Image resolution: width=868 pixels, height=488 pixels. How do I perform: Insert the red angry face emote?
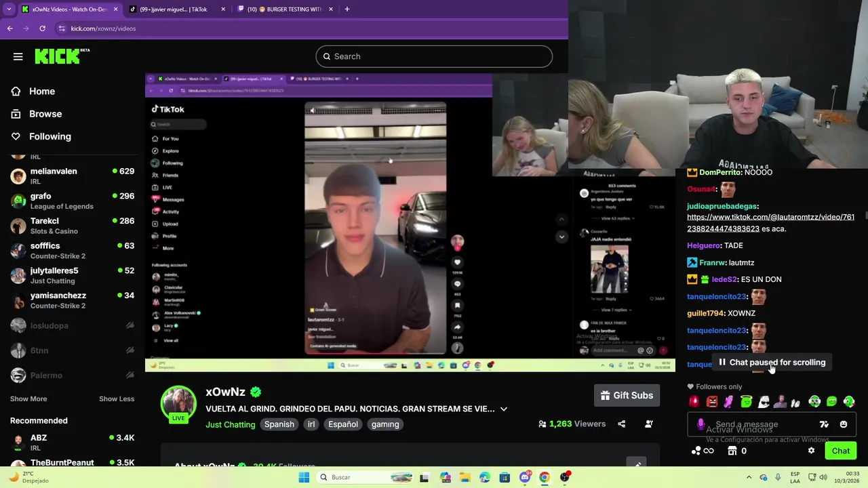(x=711, y=402)
